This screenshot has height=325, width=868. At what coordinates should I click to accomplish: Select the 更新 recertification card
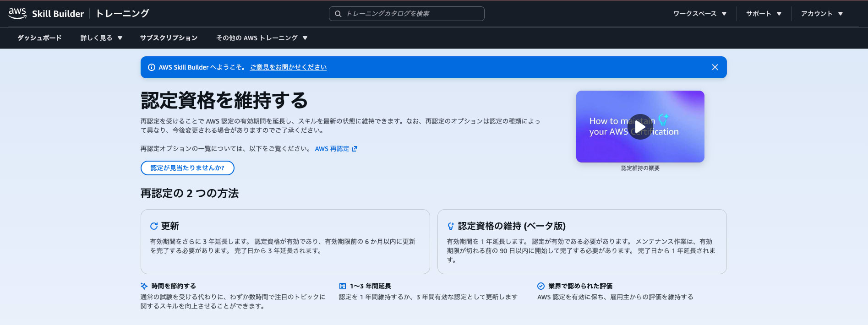coord(285,242)
